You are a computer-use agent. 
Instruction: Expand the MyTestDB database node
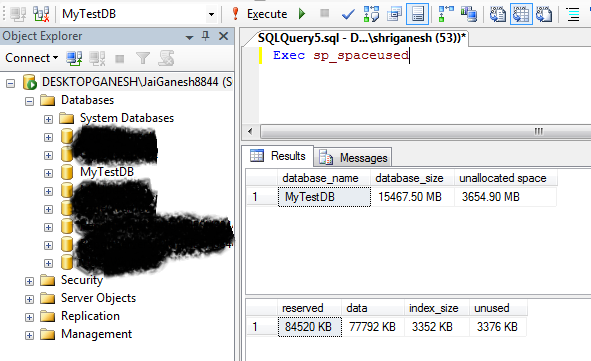(48, 173)
